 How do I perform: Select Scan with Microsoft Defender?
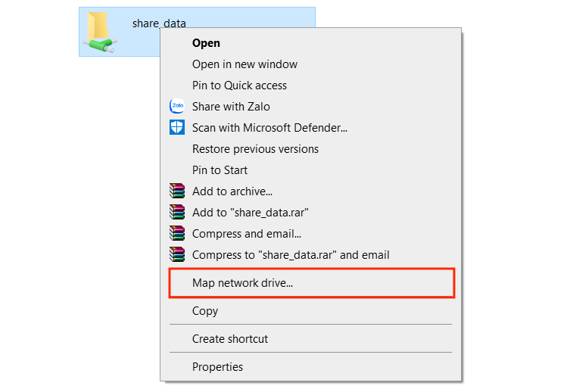click(269, 128)
